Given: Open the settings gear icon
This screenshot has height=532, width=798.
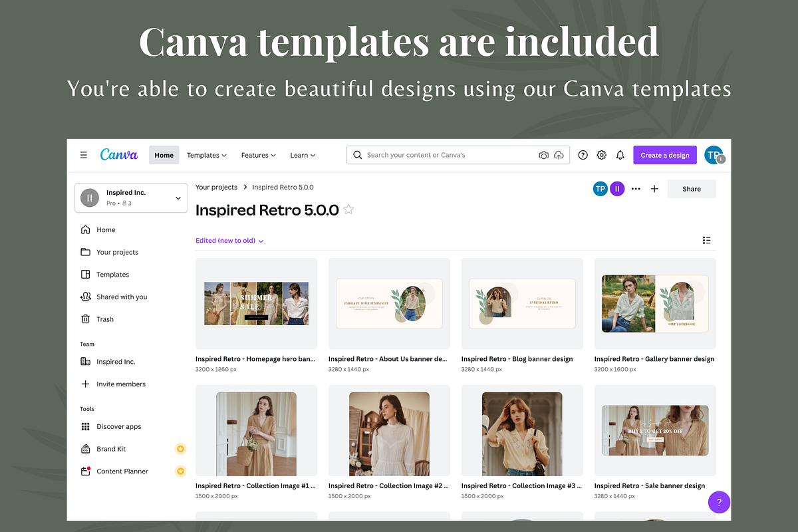Looking at the screenshot, I should click(602, 155).
